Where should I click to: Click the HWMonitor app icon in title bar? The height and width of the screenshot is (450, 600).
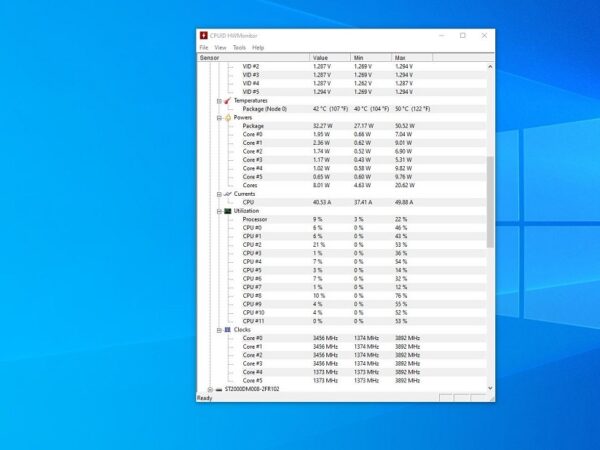click(204, 36)
